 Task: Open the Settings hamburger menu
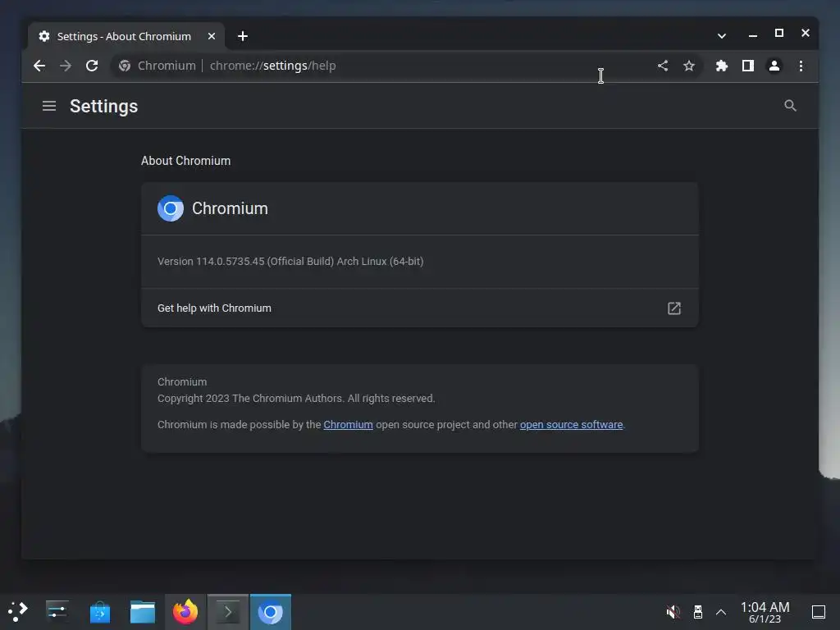coord(49,106)
